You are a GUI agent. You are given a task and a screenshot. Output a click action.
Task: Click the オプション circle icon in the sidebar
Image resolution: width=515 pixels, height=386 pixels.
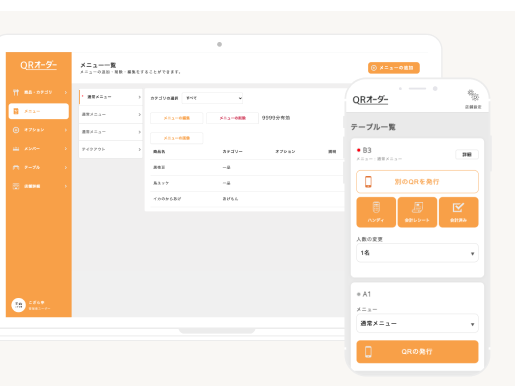click(16, 130)
